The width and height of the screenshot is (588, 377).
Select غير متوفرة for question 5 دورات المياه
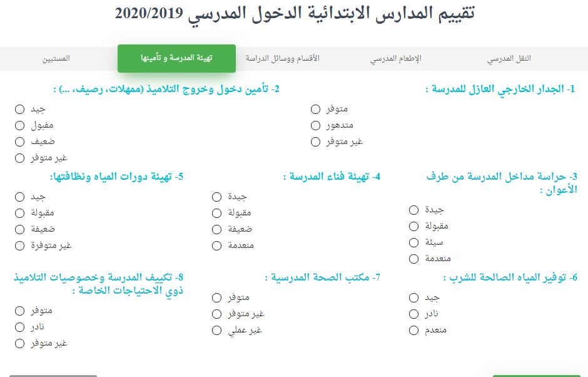coord(20,245)
